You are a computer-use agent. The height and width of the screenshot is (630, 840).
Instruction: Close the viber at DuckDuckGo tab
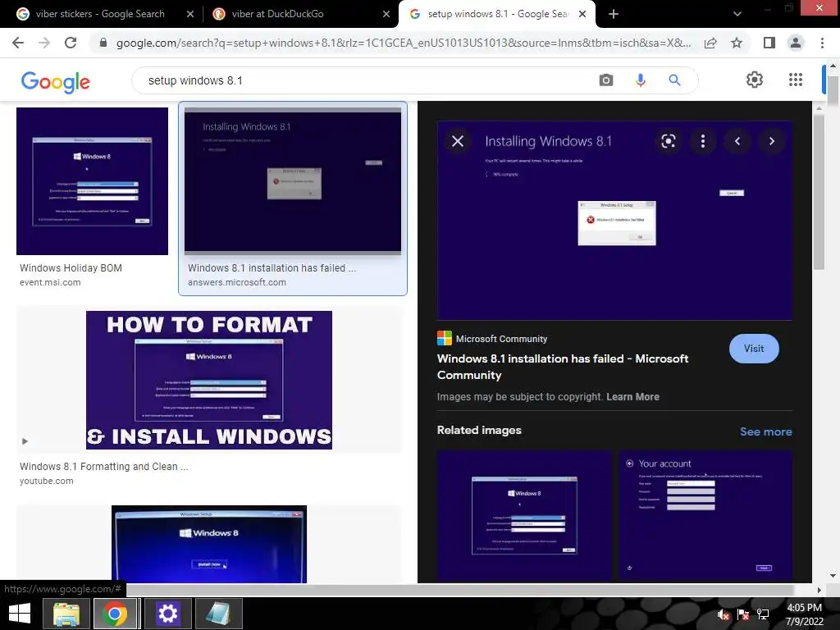386,14
